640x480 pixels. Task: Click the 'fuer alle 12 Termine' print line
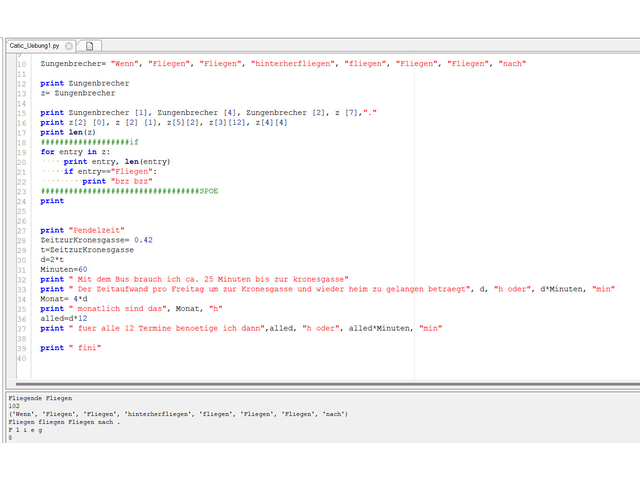[241, 328]
